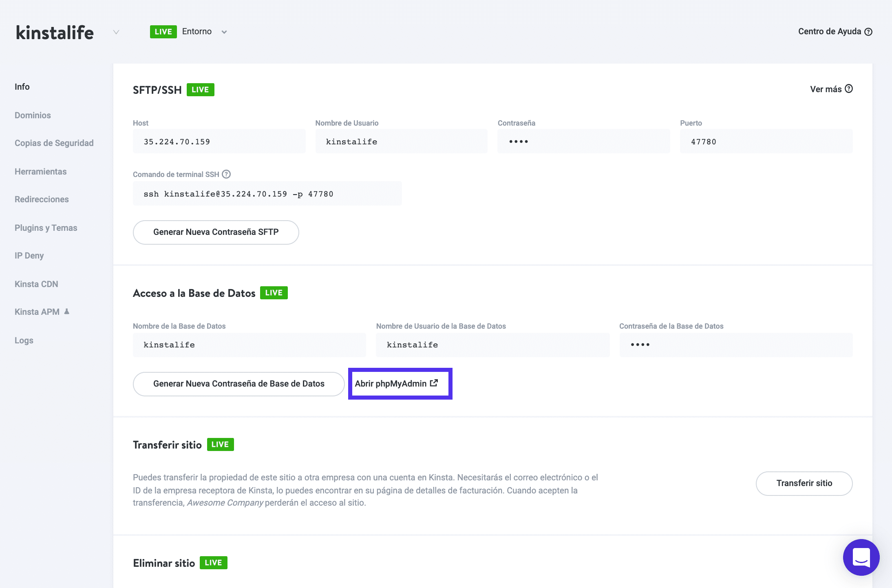Click the external link icon in Abrir phpMyAdmin
This screenshot has width=892, height=588.
(434, 382)
